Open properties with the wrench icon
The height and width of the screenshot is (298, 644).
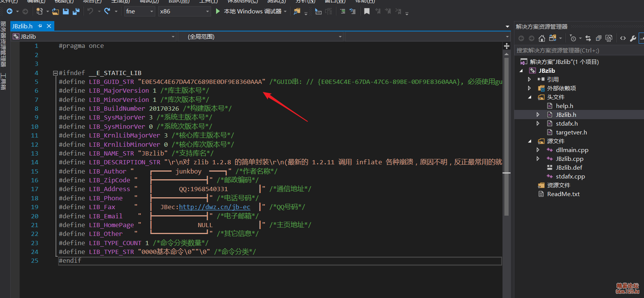(633, 38)
